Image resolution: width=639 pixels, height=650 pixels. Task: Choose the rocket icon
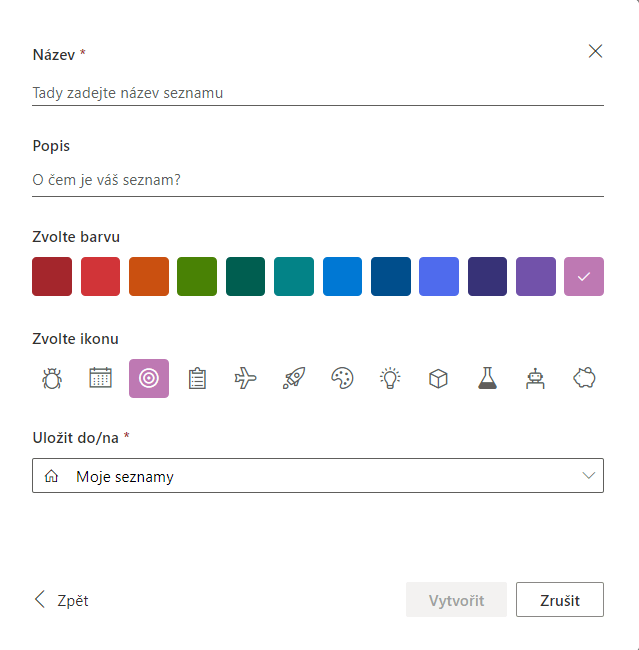[294, 378]
